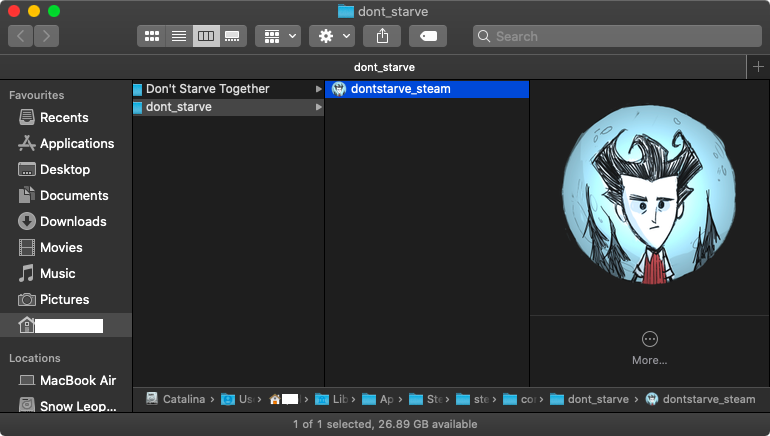Open Documents in sidebar
This screenshot has width=770, height=436.
click(64, 195)
